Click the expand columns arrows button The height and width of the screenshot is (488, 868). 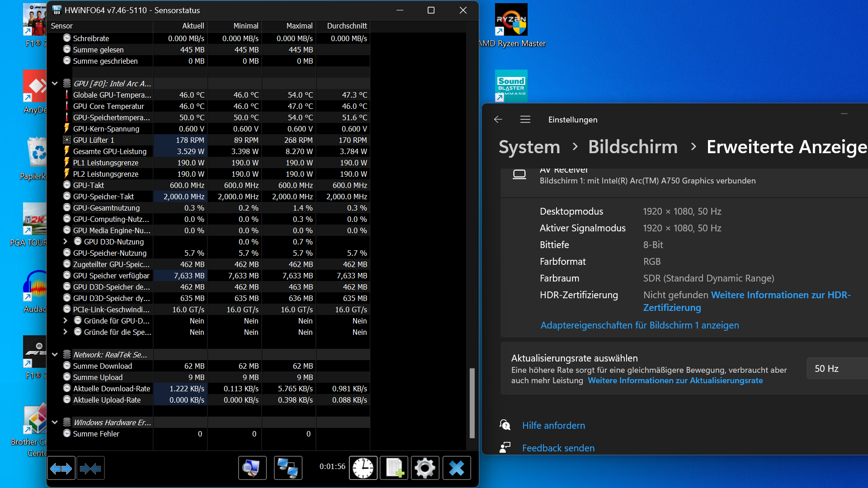click(61, 469)
